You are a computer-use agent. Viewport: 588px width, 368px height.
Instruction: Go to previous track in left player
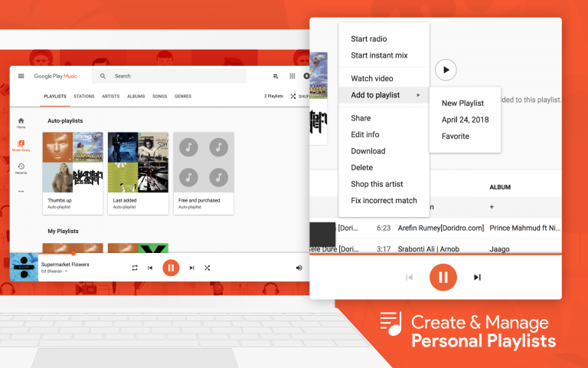coord(150,268)
